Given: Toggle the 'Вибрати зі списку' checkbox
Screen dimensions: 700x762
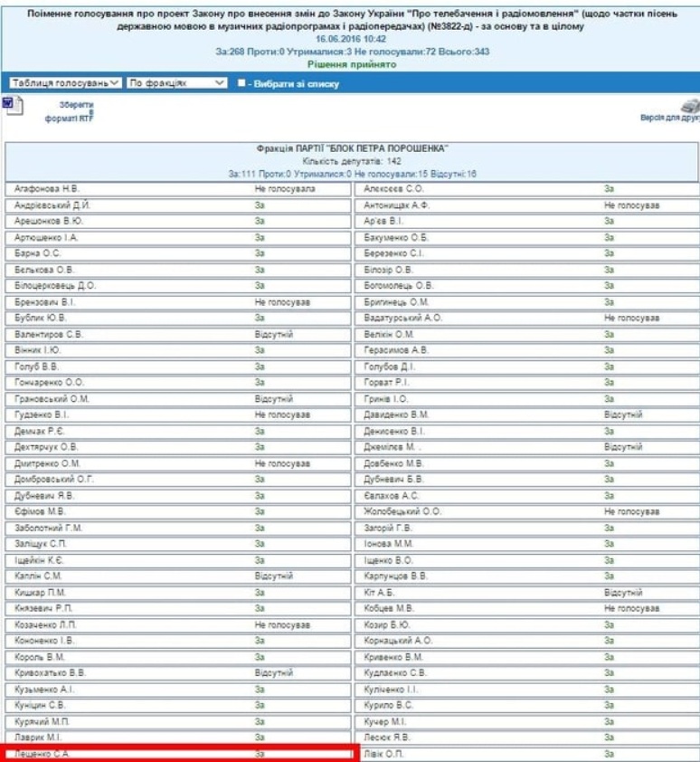Looking at the screenshot, I should coord(241,83).
